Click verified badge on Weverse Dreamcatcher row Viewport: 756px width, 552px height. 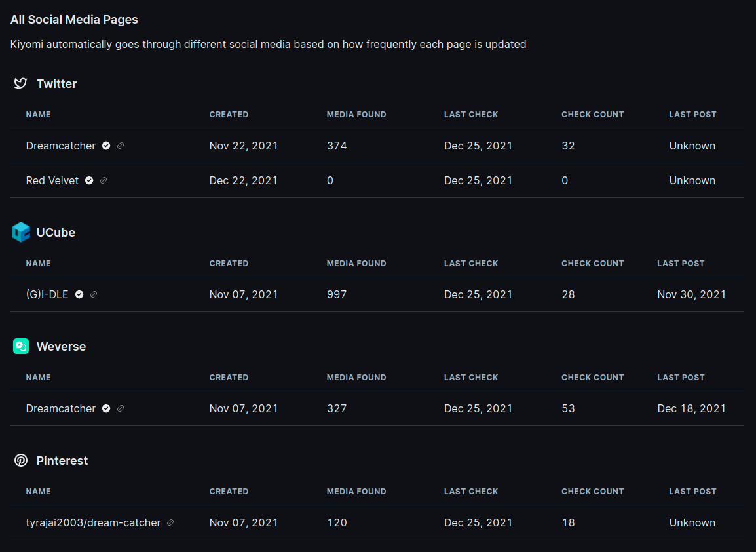pyautogui.click(x=106, y=408)
